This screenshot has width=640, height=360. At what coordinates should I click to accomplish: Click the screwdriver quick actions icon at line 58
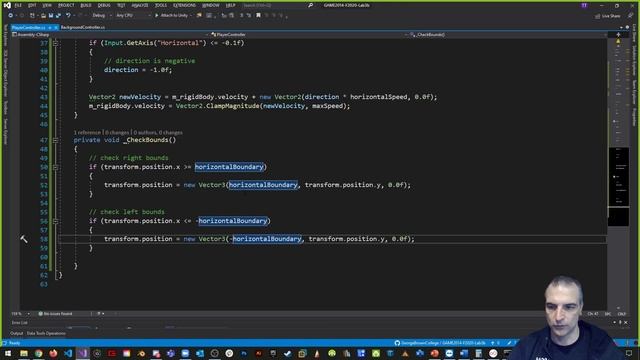tap(24, 239)
